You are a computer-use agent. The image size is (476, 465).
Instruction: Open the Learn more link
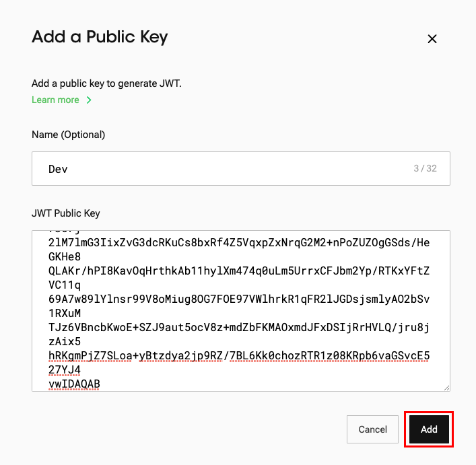point(55,100)
